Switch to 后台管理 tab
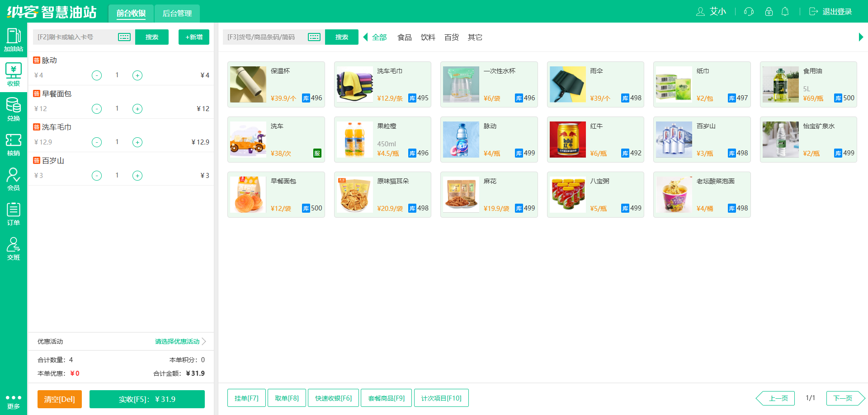This screenshot has width=868, height=415. coord(177,14)
